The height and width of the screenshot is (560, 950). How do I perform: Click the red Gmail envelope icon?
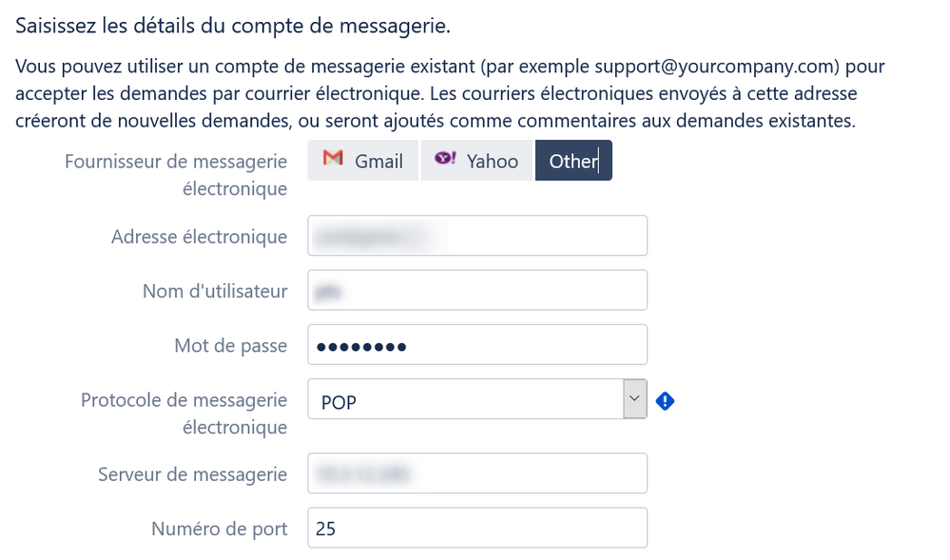pyautogui.click(x=333, y=158)
